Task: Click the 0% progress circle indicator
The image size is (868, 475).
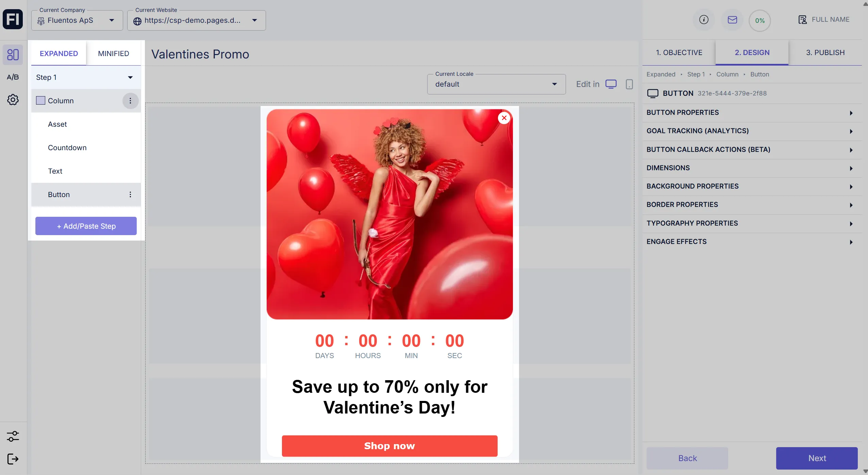Action: [759, 20]
